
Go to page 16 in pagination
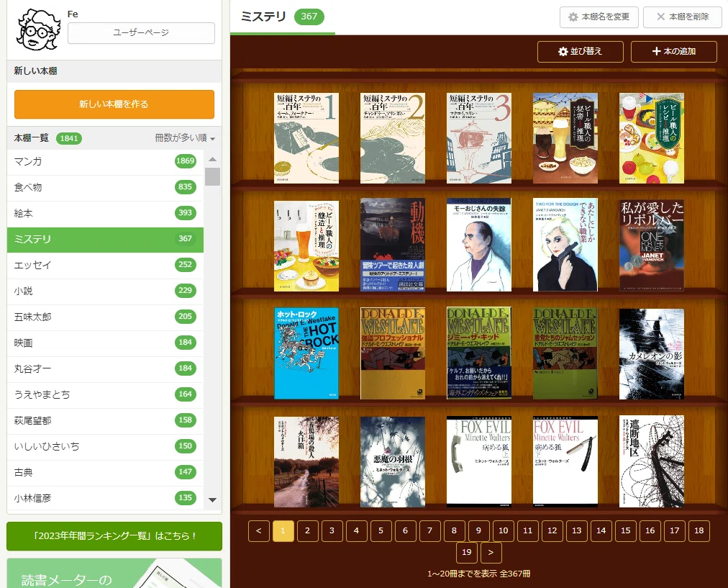pyautogui.click(x=650, y=531)
